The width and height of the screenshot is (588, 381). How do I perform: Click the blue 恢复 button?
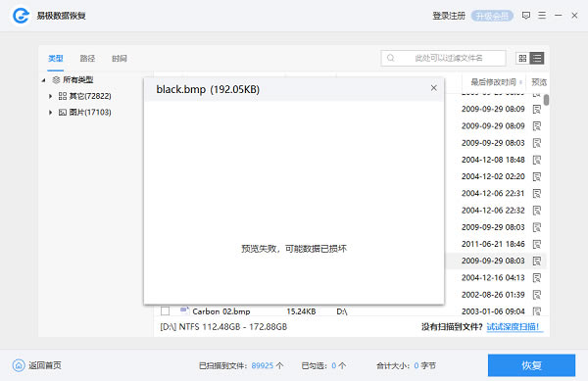(531, 365)
